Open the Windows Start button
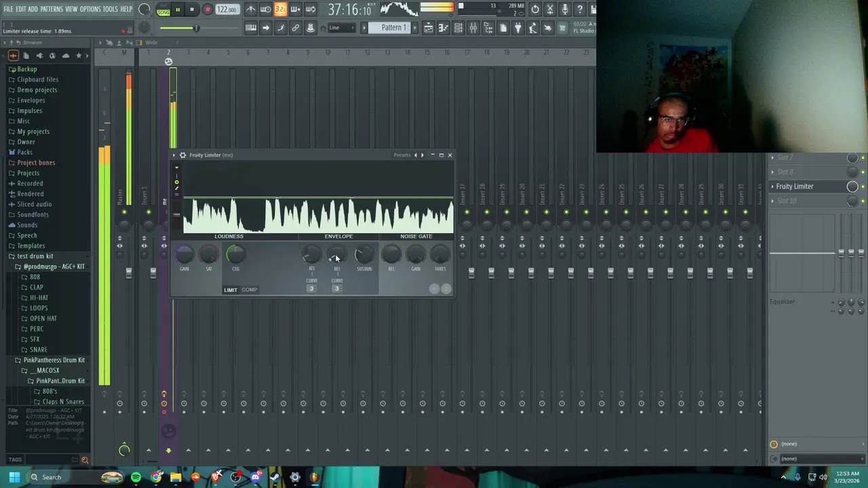Viewport: 868px width, 488px height. 14,477
